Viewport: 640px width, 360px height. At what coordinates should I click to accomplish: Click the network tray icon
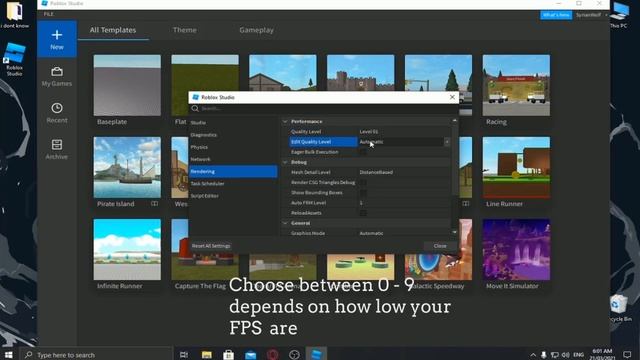[x=554, y=355]
